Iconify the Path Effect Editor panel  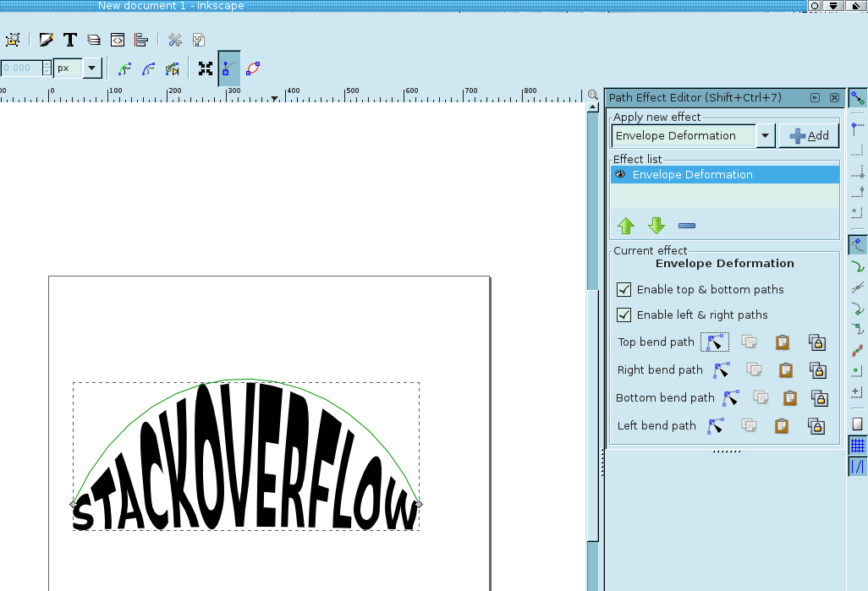click(x=815, y=97)
